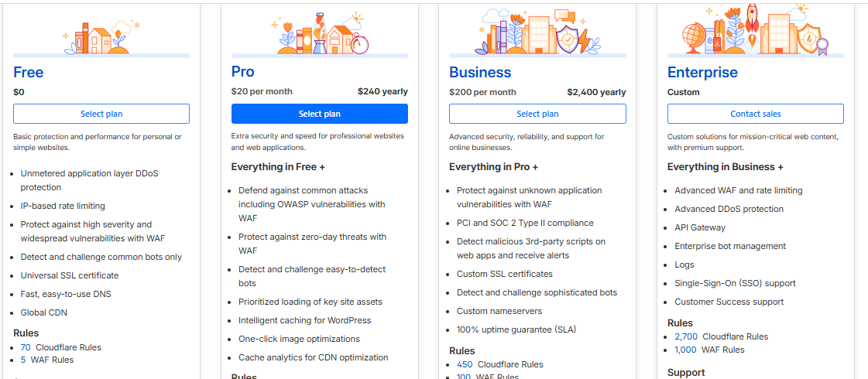This screenshot has height=379, width=868.
Task: Select plan under Business
Action: coord(537,114)
